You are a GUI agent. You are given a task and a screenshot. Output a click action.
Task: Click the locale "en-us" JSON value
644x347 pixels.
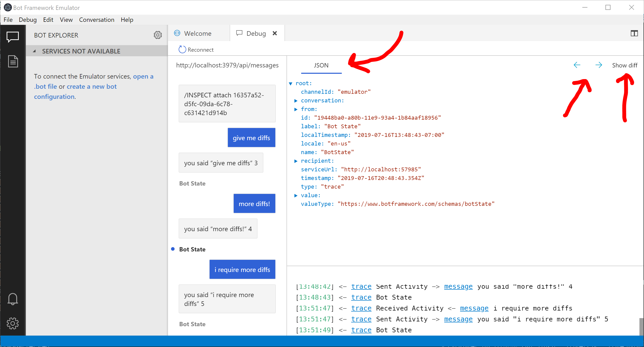coord(339,144)
